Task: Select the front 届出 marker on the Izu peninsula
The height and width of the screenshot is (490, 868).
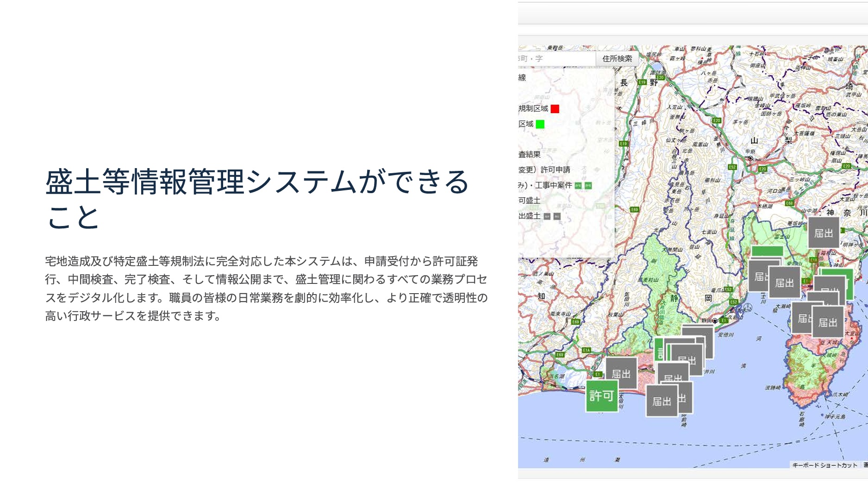Action: pos(827,322)
